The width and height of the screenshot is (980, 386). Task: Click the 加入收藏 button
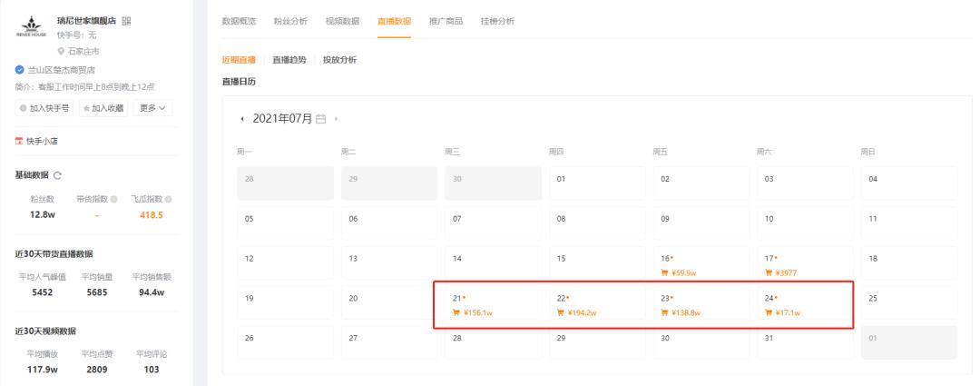104,109
